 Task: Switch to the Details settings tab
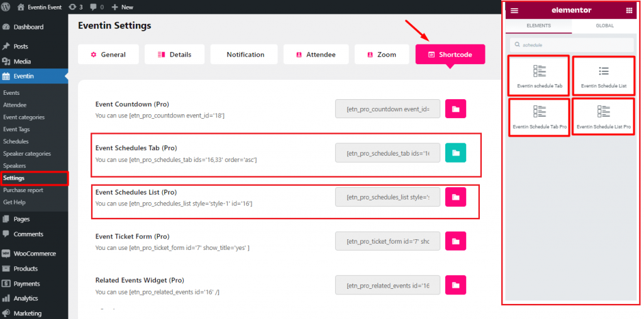pyautogui.click(x=175, y=55)
